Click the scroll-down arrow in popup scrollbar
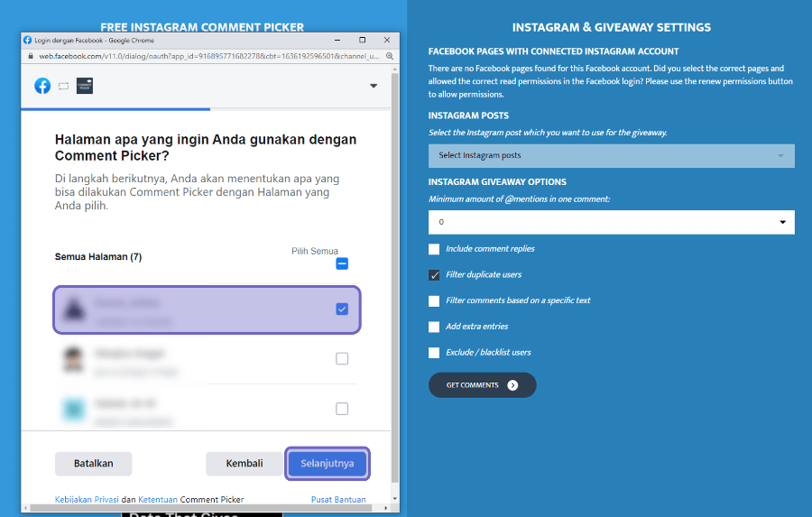The image size is (812, 517). pyautogui.click(x=395, y=498)
